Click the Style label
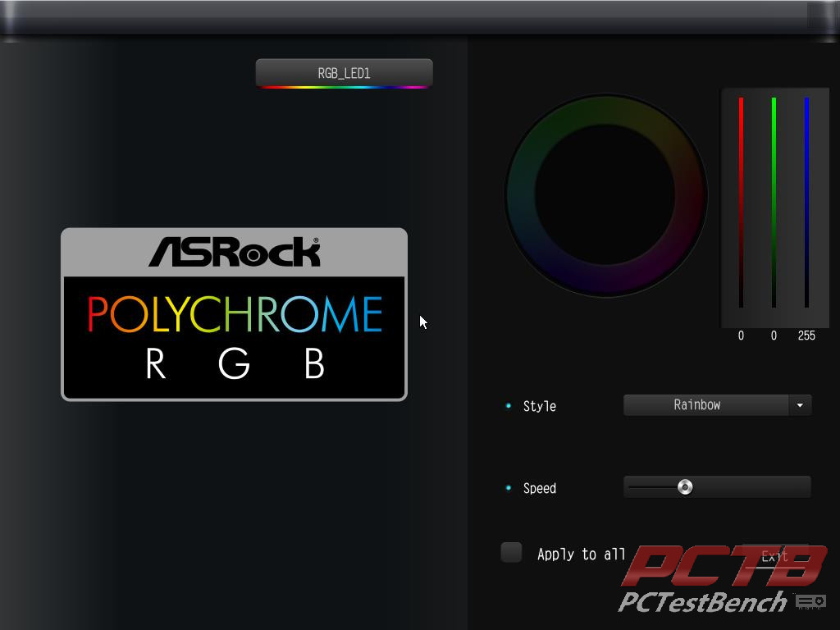The height and width of the screenshot is (630, 840). [540, 407]
